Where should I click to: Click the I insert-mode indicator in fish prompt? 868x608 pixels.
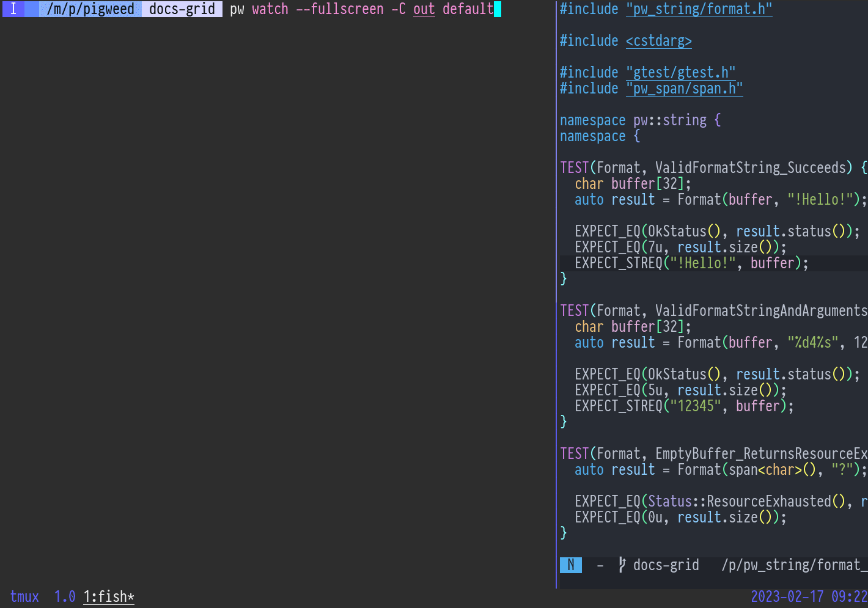(13, 9)
